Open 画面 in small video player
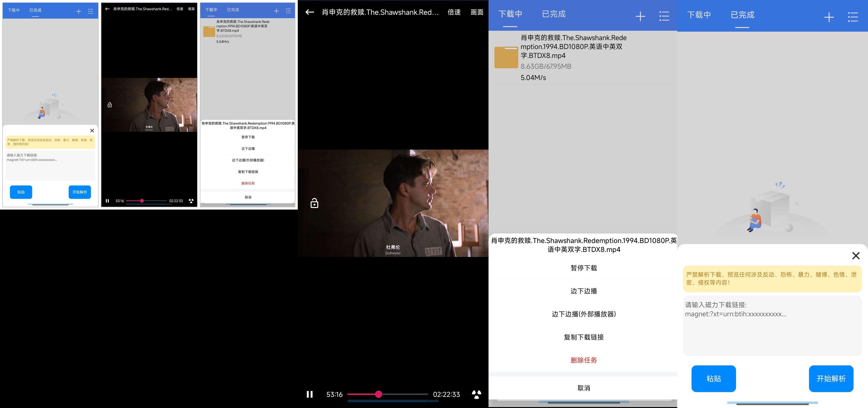This screenshot has height=408, width=868. pyautogui.click(x=191, y=9)
